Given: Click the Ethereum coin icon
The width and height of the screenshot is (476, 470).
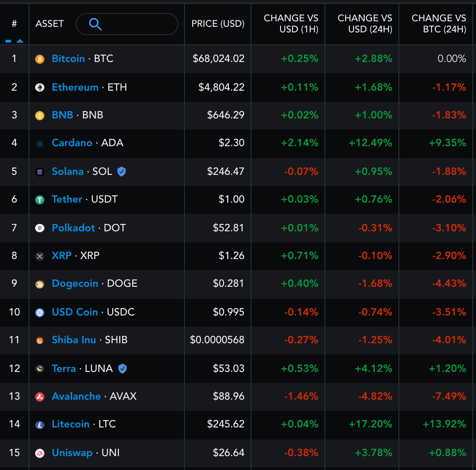Looking at the screenshot, I should coord(40,87).
